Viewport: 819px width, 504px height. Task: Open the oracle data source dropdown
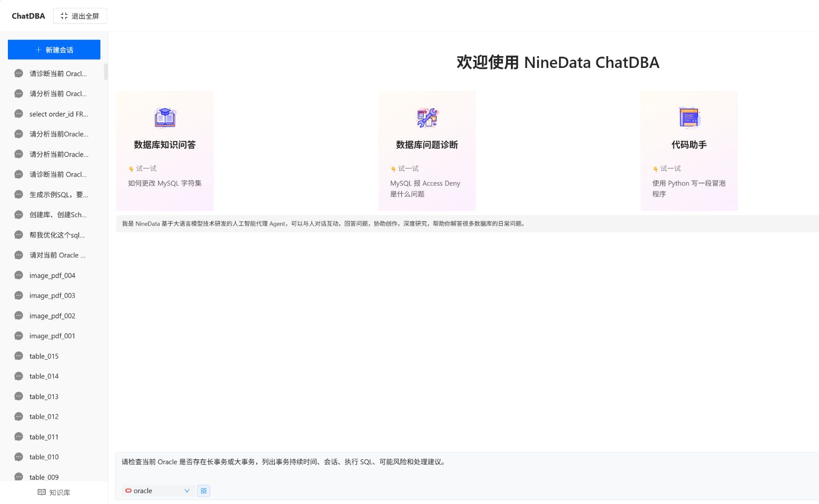tap(157, 491)
